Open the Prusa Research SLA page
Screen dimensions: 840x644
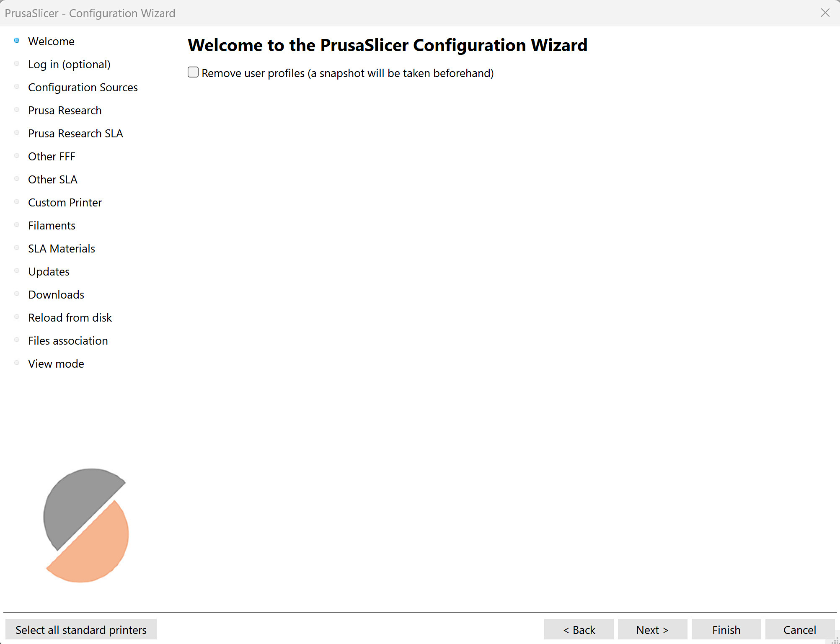[75, 134]
